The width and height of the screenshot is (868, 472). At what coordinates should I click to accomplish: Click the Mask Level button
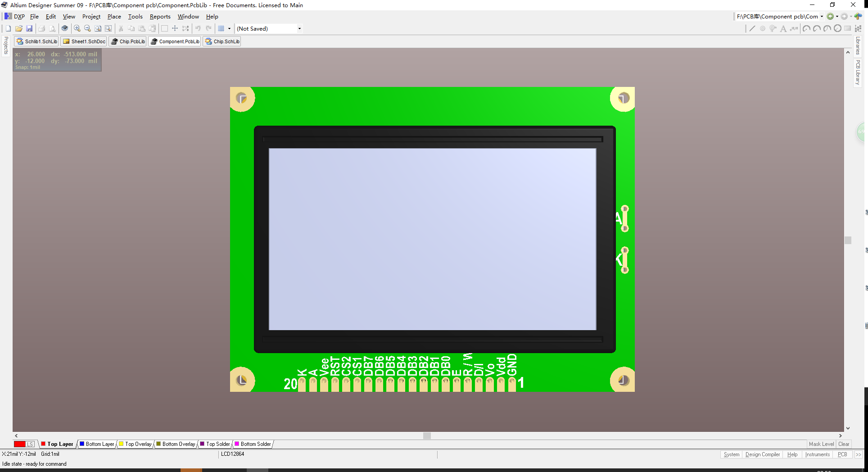(x=821, y=444)
